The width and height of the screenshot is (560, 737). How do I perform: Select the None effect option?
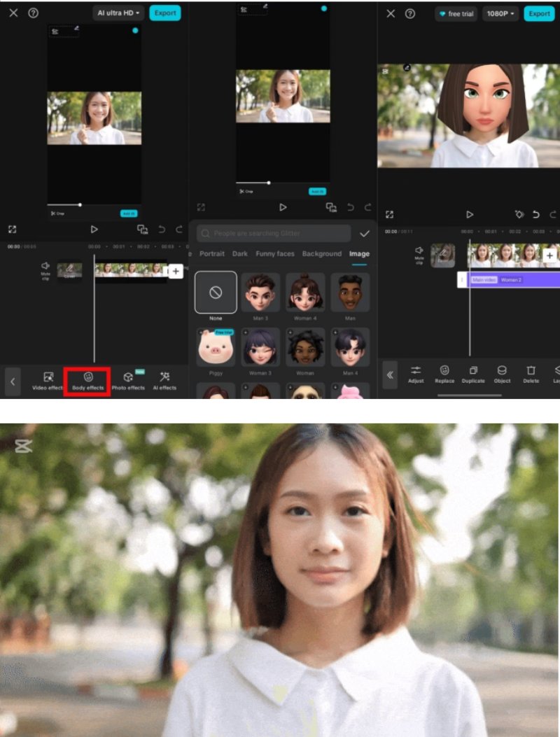[216, 293]
